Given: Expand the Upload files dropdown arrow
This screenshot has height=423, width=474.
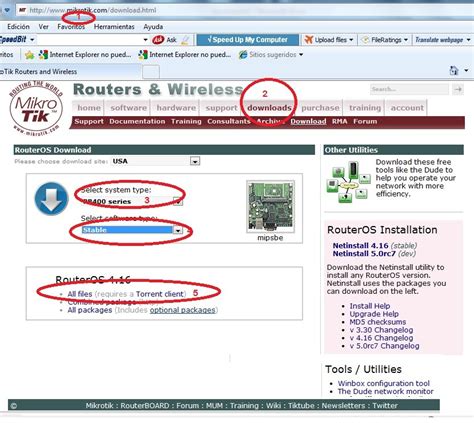Looking at the screenshot, I should [x=351, y=40].
